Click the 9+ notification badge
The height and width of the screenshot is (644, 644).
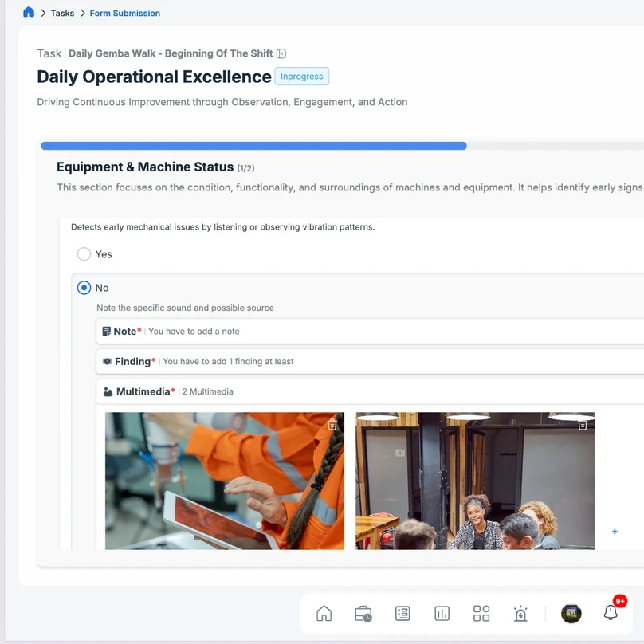click(x=620, y=601)
